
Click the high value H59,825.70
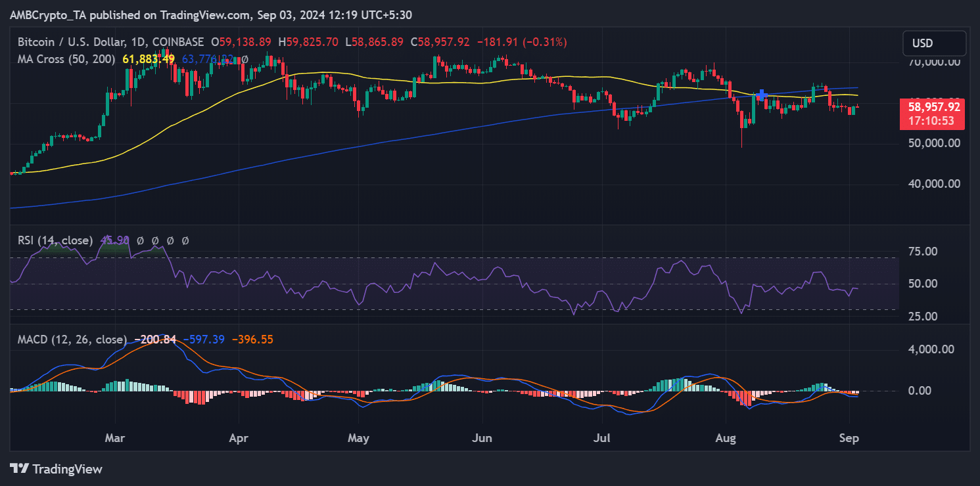[308, 42]
